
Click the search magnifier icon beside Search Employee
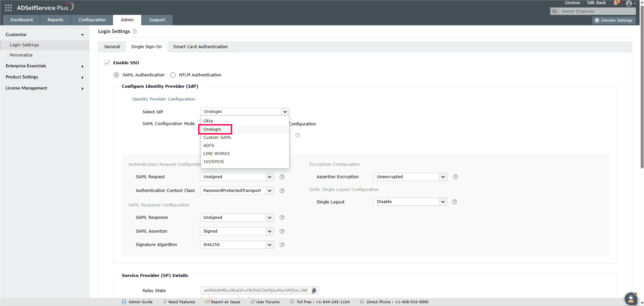[x=555, y=11]
